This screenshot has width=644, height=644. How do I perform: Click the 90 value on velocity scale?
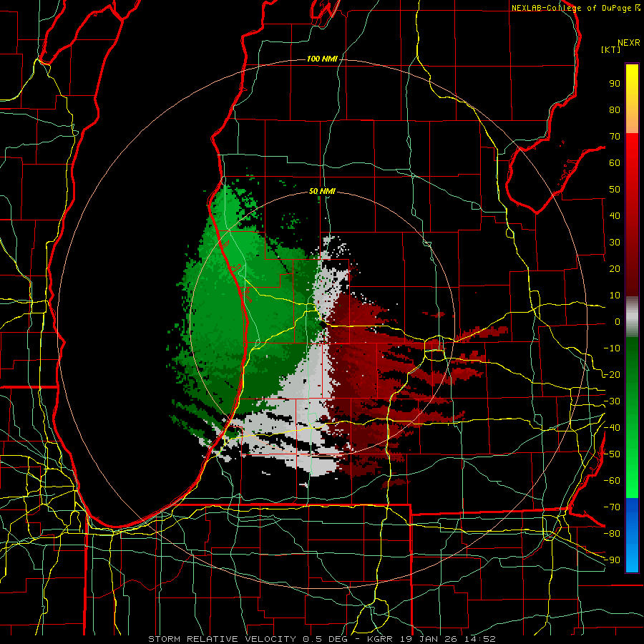pyautogui.click(x=615, y=84)
